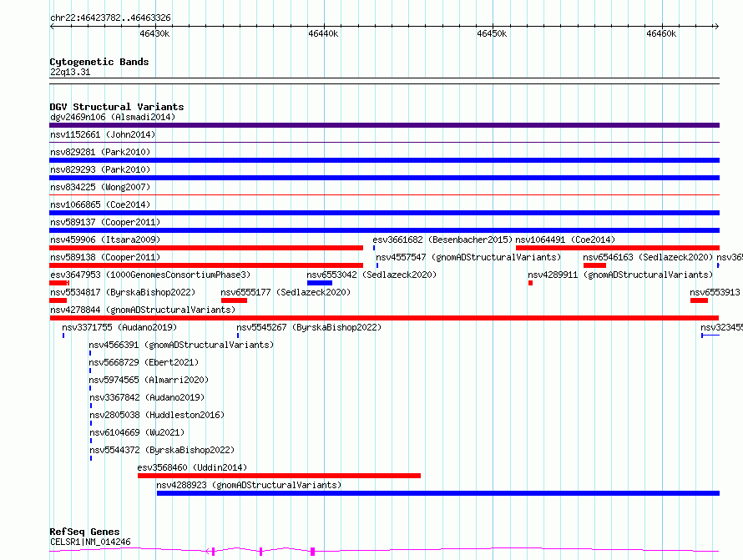Click nsv6546163 (Sedlazeck2020) label

pos(648,257)
